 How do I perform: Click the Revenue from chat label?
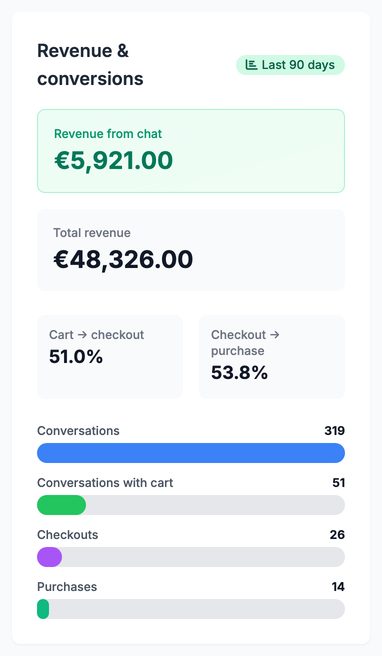point(108,134)
